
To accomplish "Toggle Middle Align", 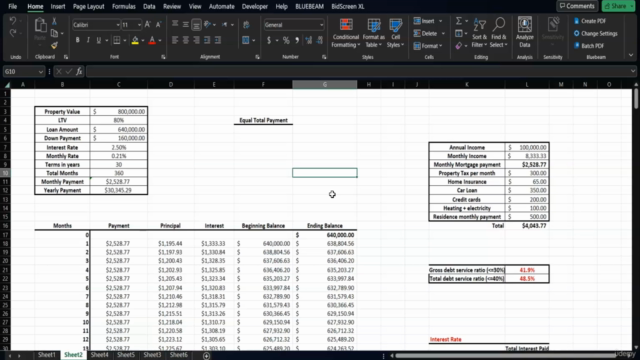I will [185, 24].
